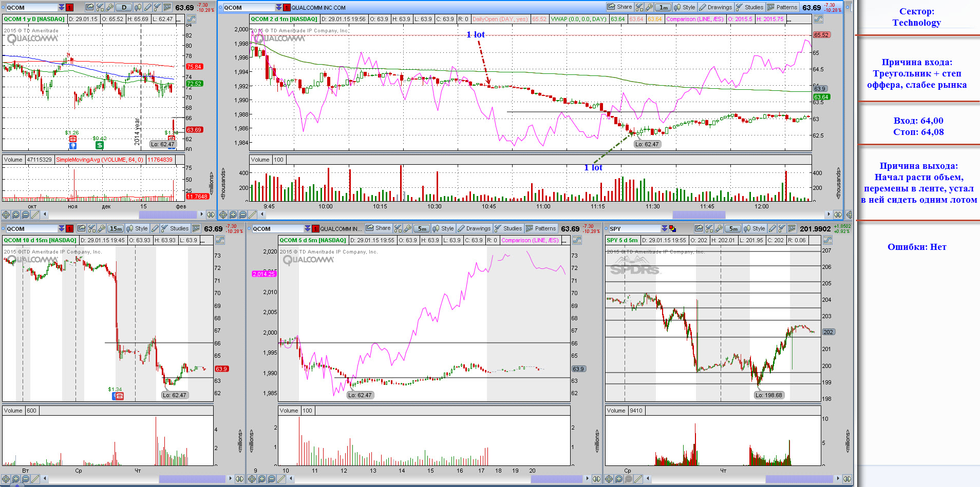This screenshot has width=980, height=487.
Task: Click zoom-out magnifier under SPY chart
Action: pyautogui.click(x=628, y=479)
